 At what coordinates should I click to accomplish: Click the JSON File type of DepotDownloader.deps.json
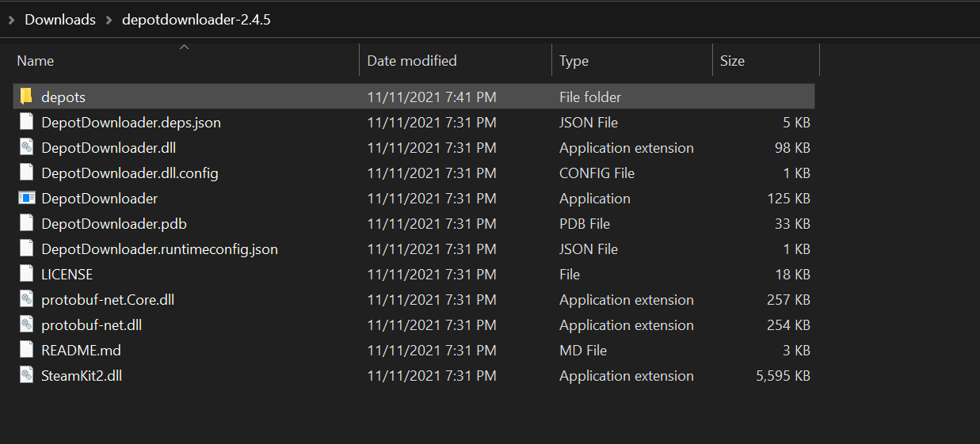589,123
